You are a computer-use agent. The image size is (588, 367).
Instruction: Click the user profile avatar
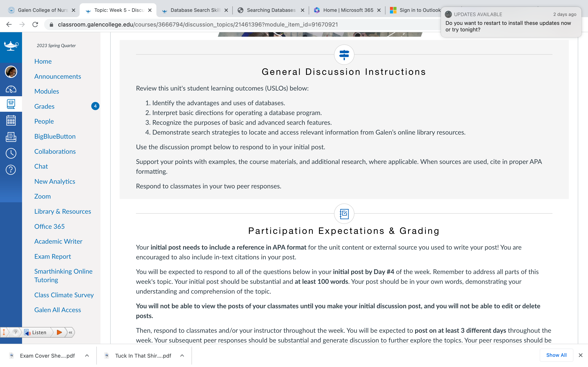click(11, 72)
